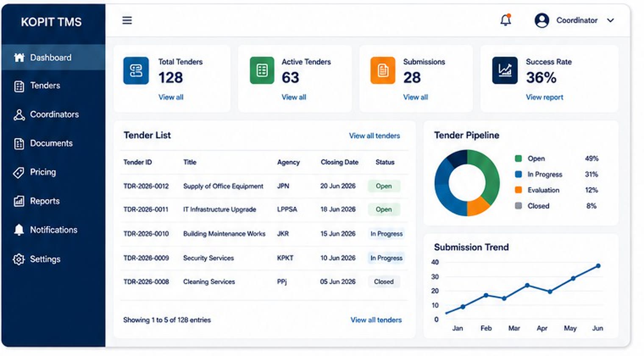Click View all under Submissions
Viewport: 644px width, 356px height.
(415, 97)
